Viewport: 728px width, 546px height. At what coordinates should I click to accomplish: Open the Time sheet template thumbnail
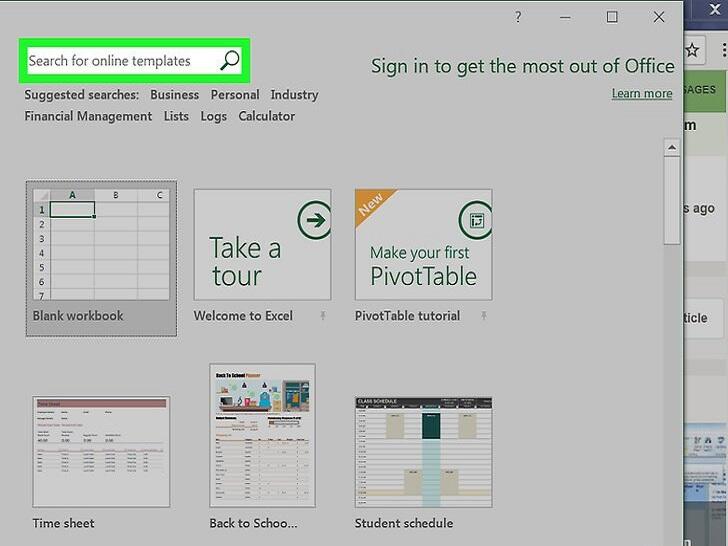[x=101, y=452]
